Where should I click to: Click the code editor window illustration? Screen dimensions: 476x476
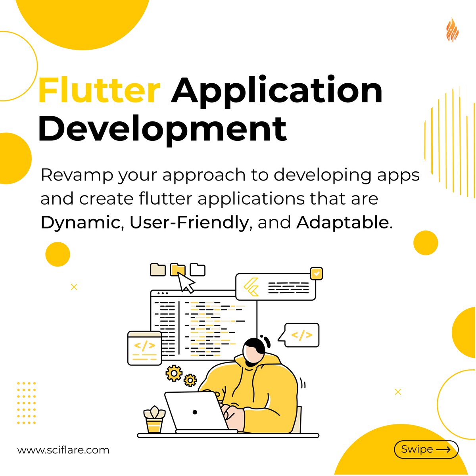pos(203,325)
